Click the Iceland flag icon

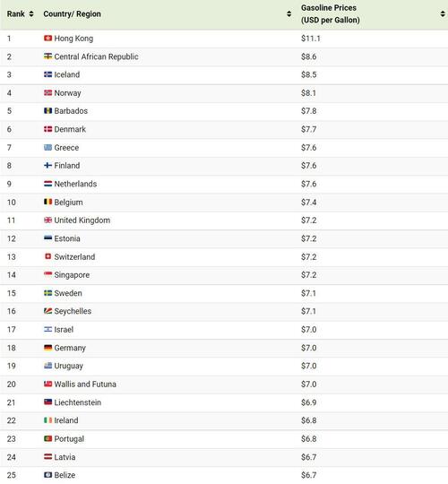click(47, 74)
